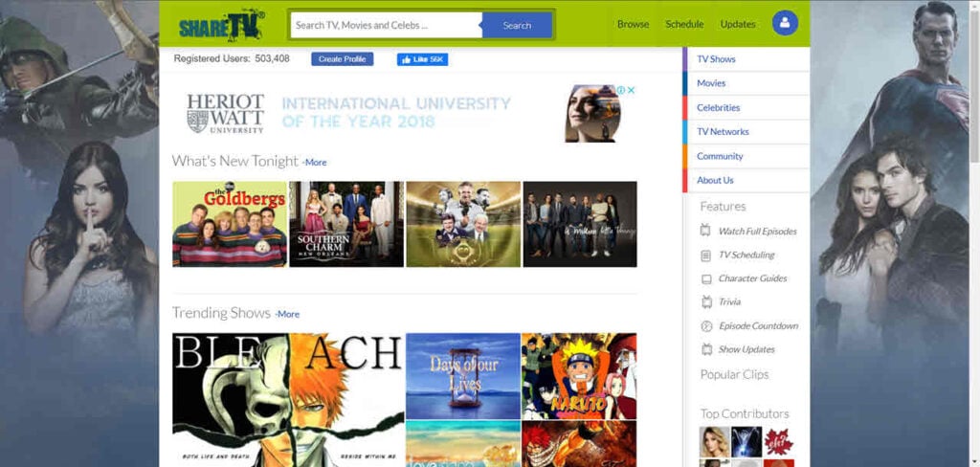Click the red maple leaf contributor avatar
The height and width of the screenshot is (467, 980).
coord(779,442)
